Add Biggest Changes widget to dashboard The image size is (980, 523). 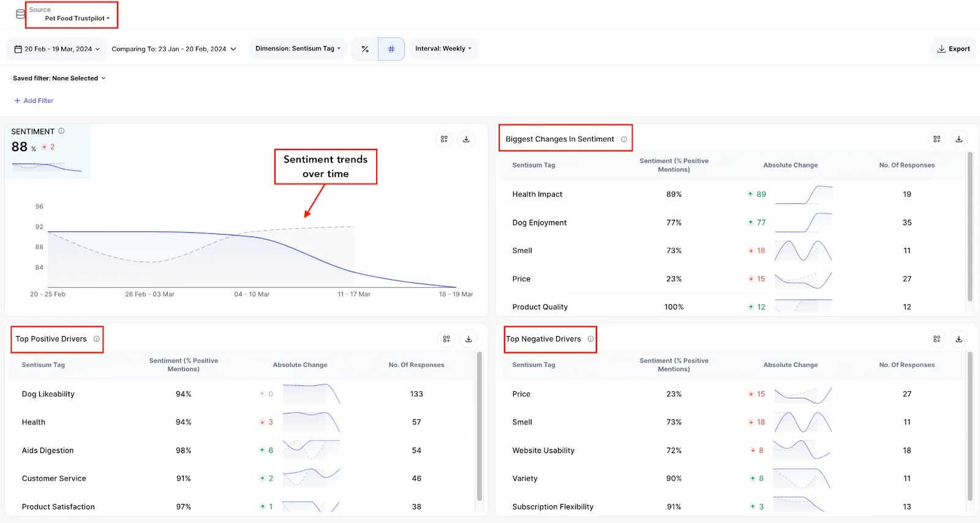pos(937,139)
